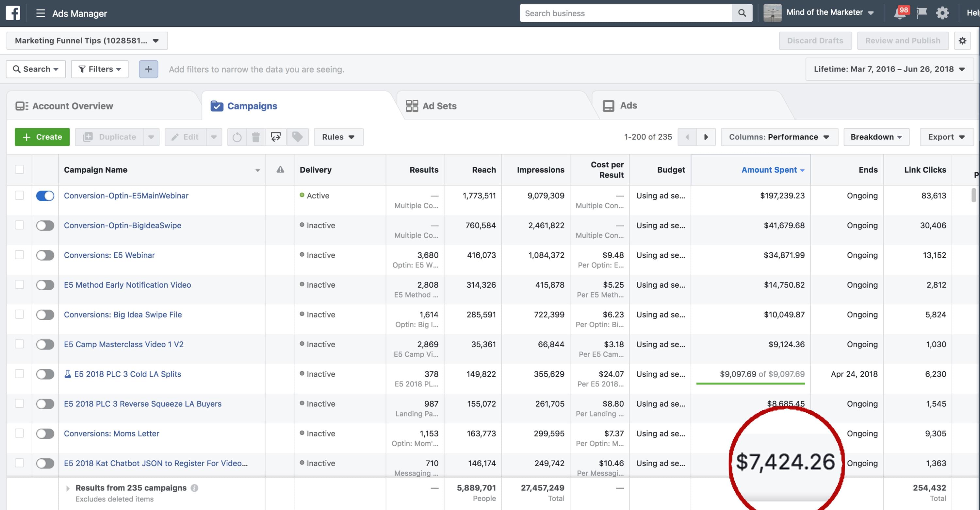Open E5 2018 Kat Chatbot JSON campaign link
The width and height of the screenshot is (980, 510).
pyautogui.click(x=155, y=463)
